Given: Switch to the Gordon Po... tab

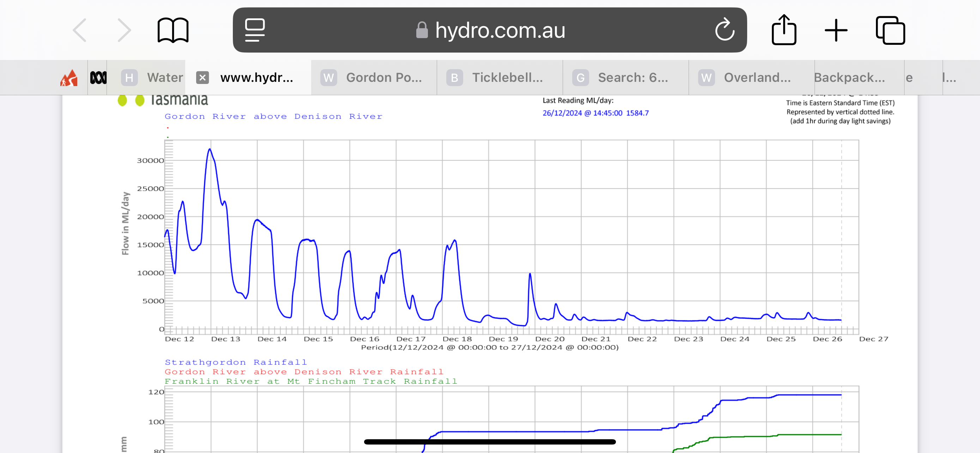Looking at the screenshot, I should 374,78.
